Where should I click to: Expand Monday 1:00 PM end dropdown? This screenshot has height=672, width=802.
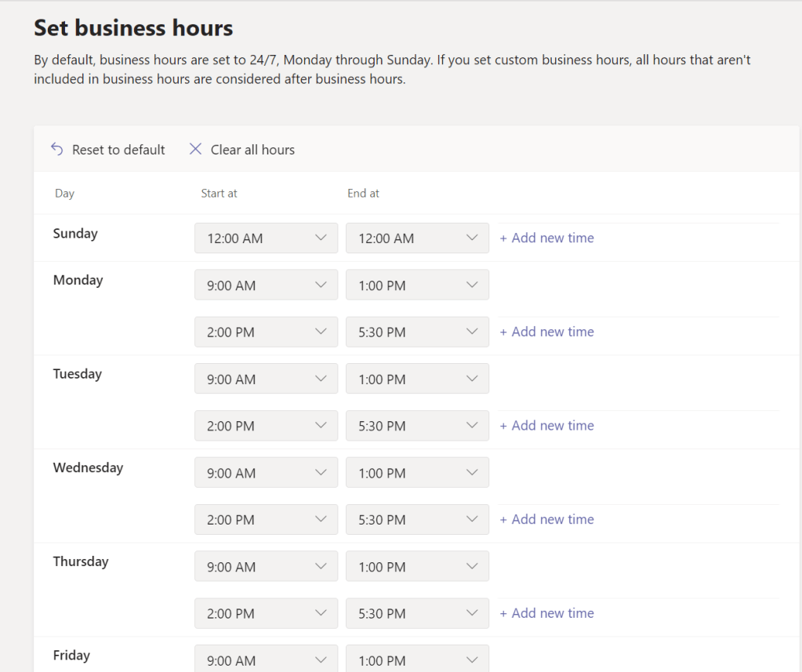coord(417,285)
